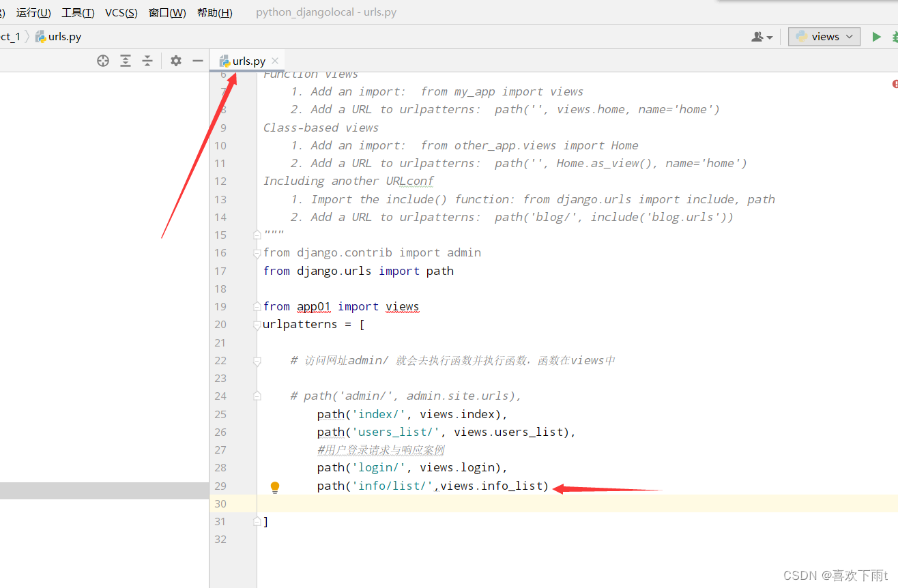Open the views run configuration dropdown

coord(824,37)
